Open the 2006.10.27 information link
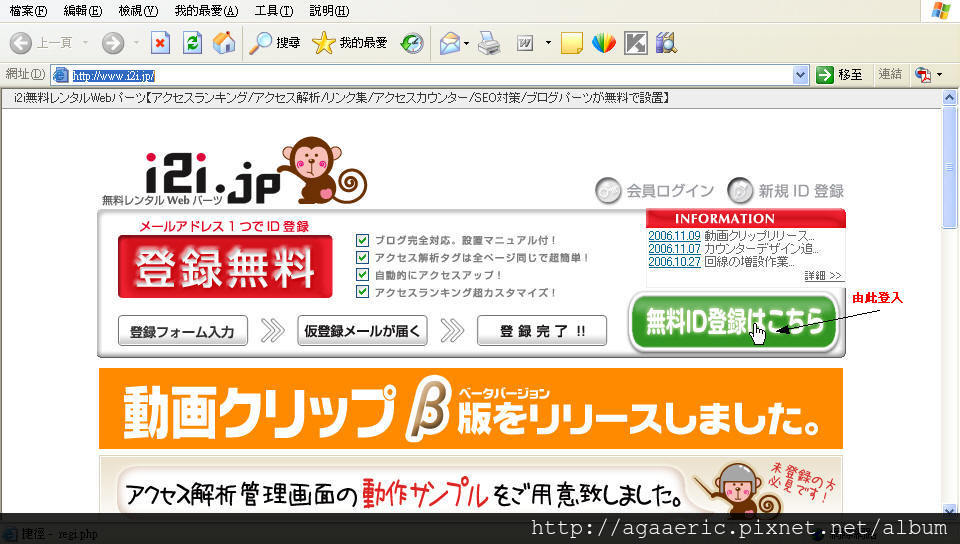The height and width of the screenshot is (544, 960). tap(674, 262)
